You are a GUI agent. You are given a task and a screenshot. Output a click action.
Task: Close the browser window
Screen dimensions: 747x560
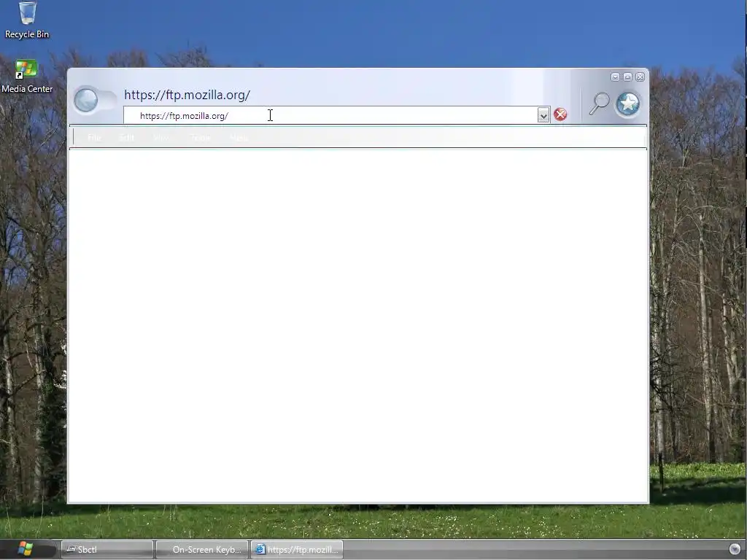coord(640,77)
